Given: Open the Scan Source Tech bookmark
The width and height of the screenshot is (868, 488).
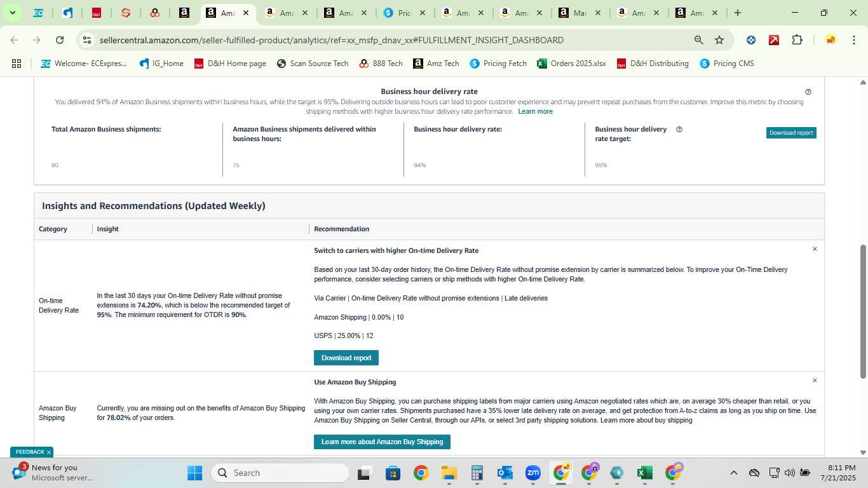Looking at the screenshot, I should (x=313, y=64).
